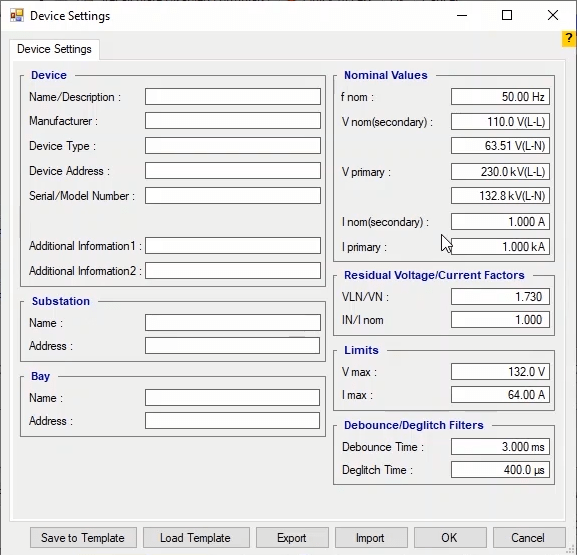Close the Device Settings window
The height and width of the screenshot is (555, 577).
pos(553,15)
